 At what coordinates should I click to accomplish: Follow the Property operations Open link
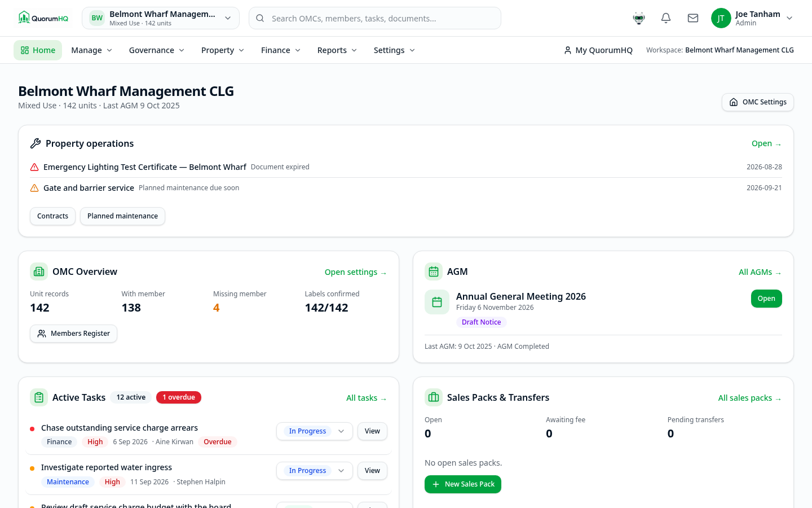point(767,143)
